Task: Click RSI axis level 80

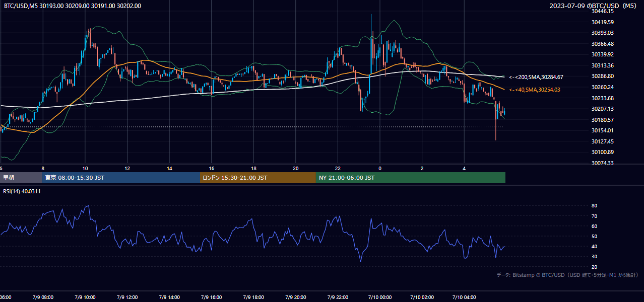Action: pos(594,206)
